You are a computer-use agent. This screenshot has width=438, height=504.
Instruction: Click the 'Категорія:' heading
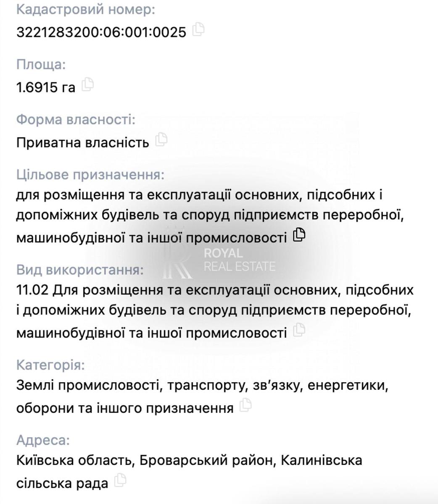50,365
